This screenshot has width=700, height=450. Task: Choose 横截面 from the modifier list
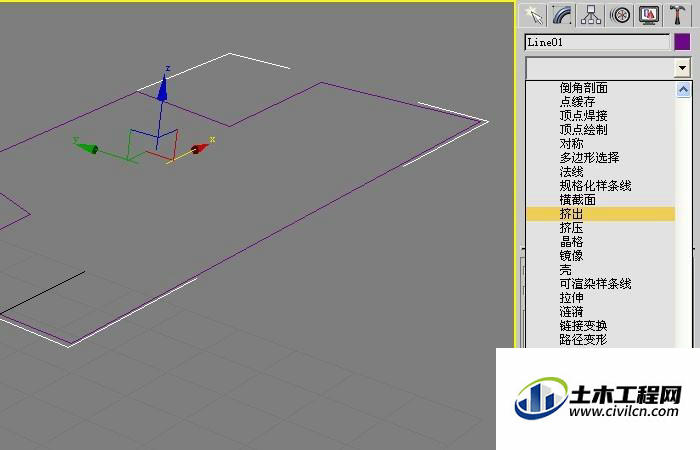[x=577, y=200]
